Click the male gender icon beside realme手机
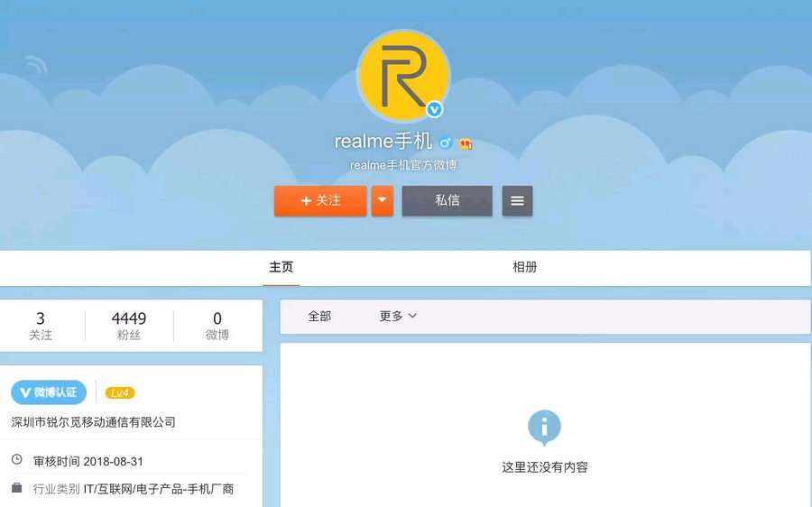Screen dimensions: 812x507 446,143
